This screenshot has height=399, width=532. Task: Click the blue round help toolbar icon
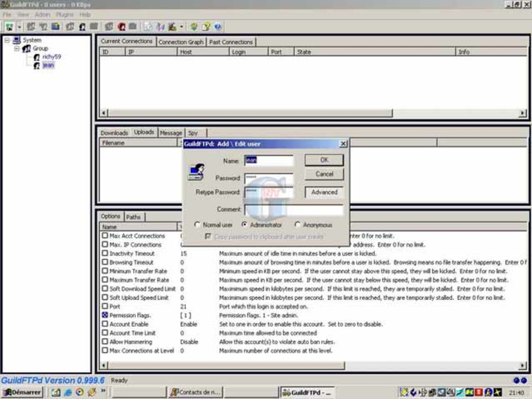[x=218, y=26]
